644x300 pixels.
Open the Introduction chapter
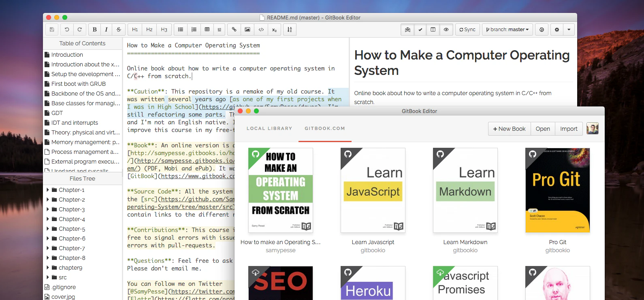83,55
